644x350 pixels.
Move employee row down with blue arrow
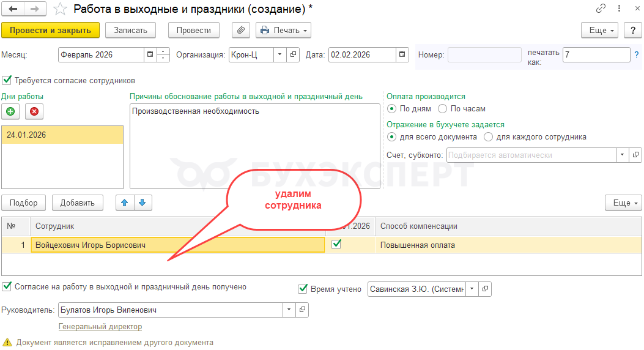coord(142,203)
